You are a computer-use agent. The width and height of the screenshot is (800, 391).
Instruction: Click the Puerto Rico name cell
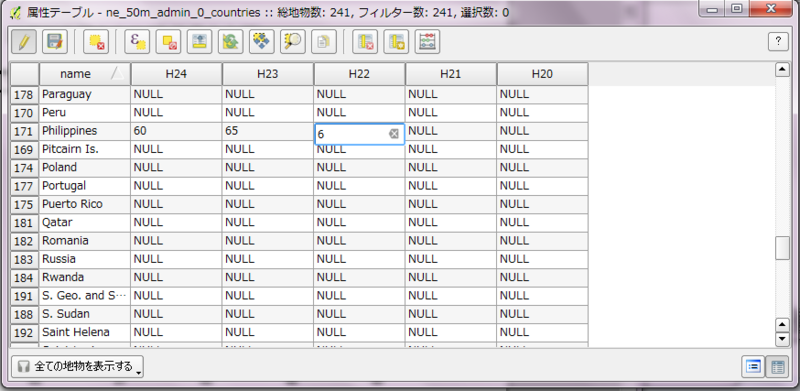[85, 205]
